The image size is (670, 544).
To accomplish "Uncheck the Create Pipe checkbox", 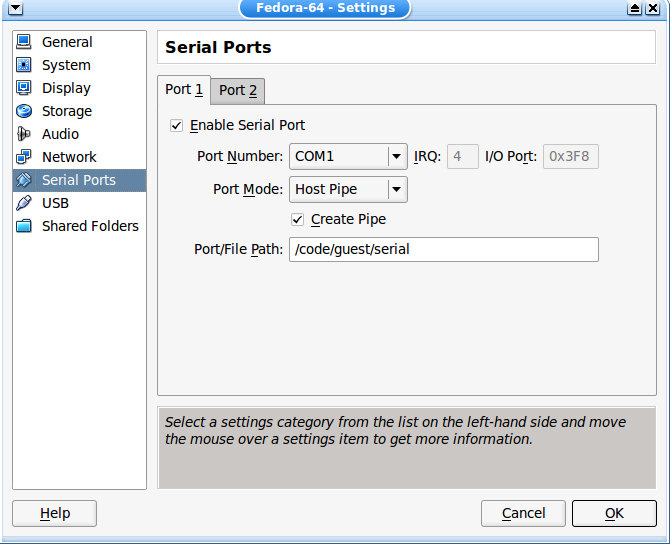I will coord(298,220).
